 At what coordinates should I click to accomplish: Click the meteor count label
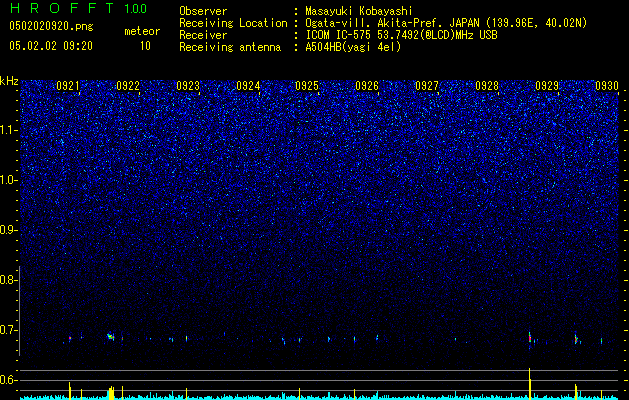pos(142,31)
